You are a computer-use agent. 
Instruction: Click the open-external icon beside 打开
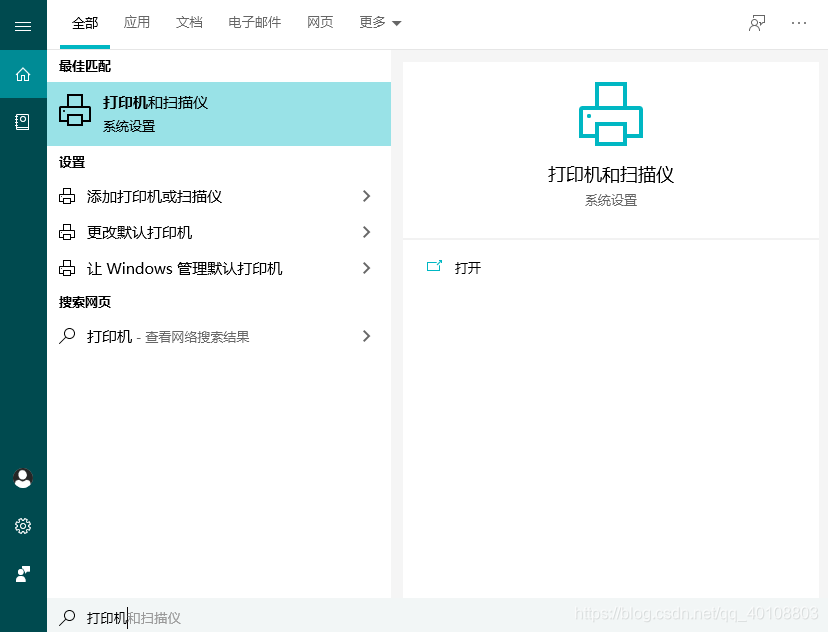point(434,266)
